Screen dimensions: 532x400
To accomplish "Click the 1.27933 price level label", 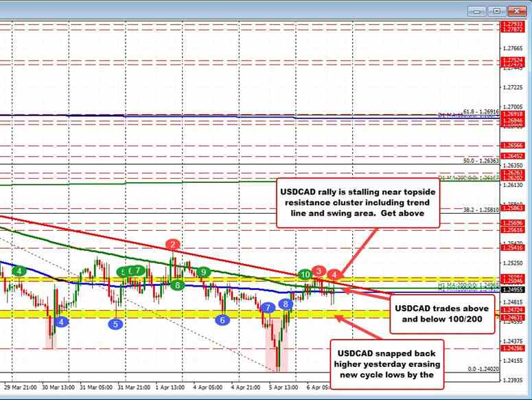I will coord(512,24).
